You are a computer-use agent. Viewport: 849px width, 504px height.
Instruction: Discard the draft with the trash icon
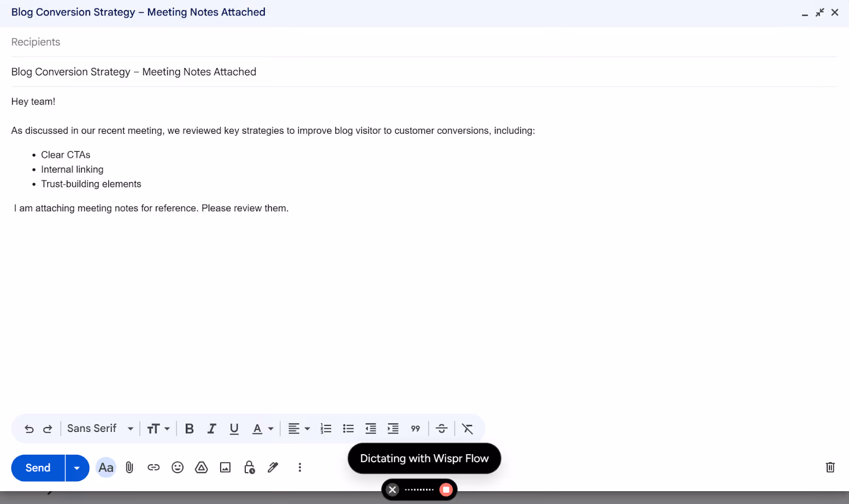830,467
